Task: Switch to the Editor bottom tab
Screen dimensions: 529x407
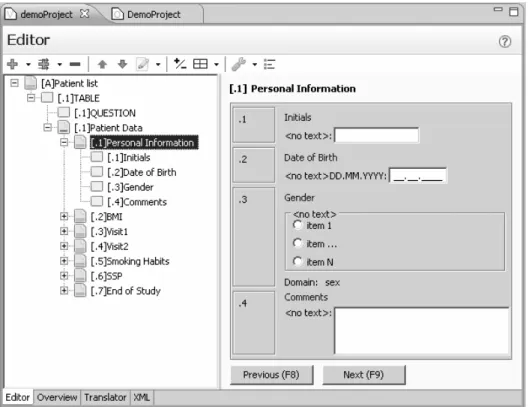Action: [18, 397]
